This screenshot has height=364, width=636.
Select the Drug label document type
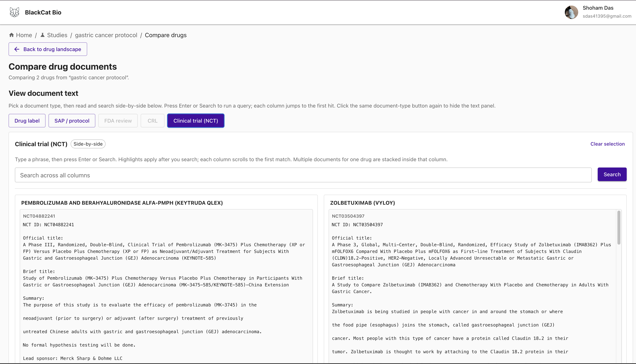coord(27,121)
